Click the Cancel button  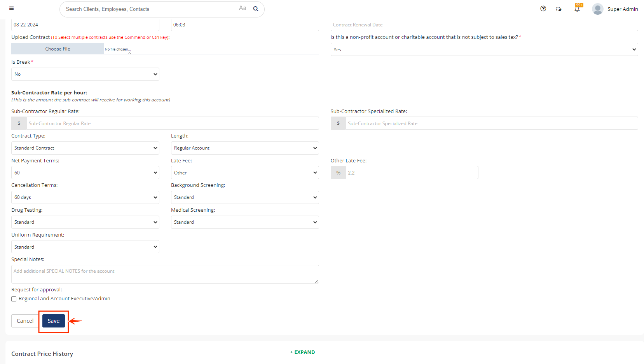[x=25, y=321]
